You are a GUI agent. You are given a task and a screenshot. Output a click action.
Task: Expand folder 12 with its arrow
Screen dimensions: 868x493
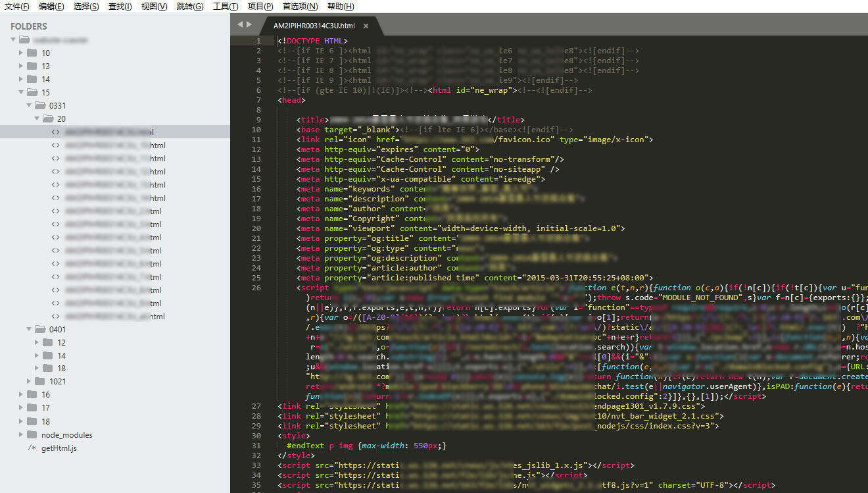[37, 342]
